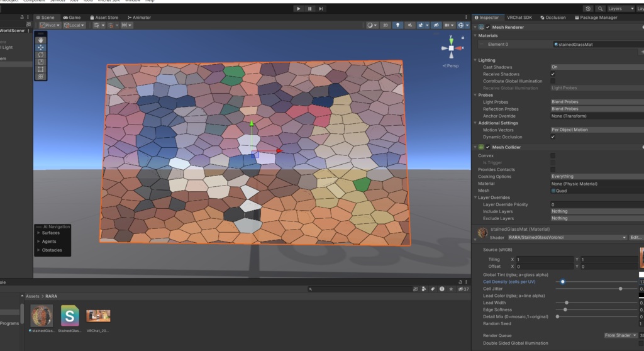Open the Motion Vectors dropdown
Screen dimensions: 644x351
(597, 130)
